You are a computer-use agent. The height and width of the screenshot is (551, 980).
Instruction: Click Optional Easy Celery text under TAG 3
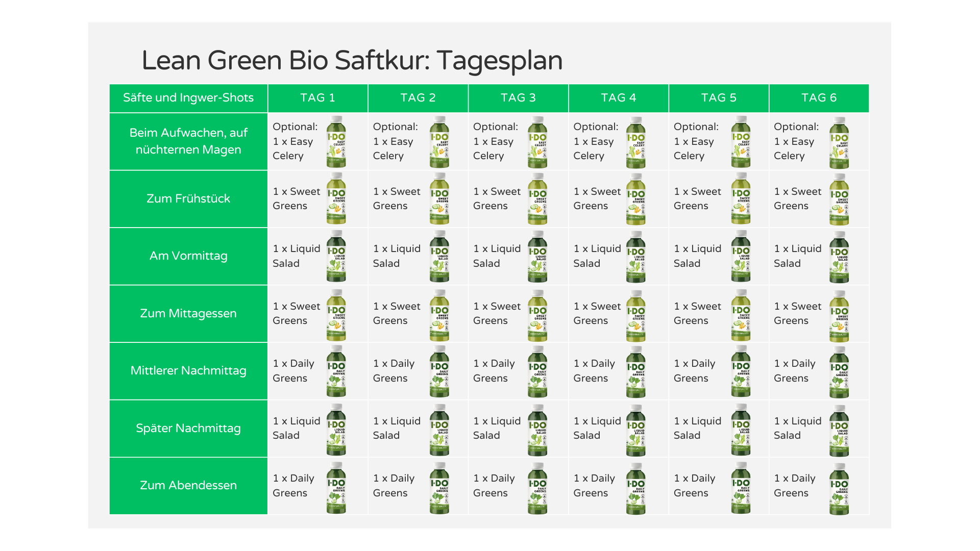point(495,141)
